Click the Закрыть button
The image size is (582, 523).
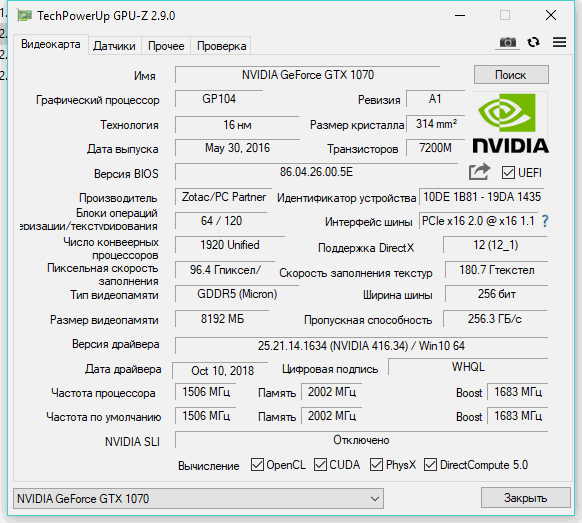coord(526,498)
